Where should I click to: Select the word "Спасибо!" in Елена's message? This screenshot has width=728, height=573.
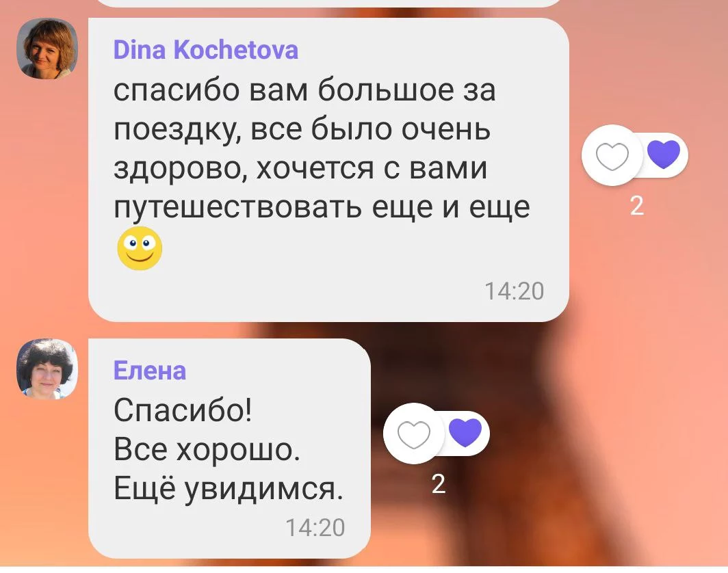(183, 410)
